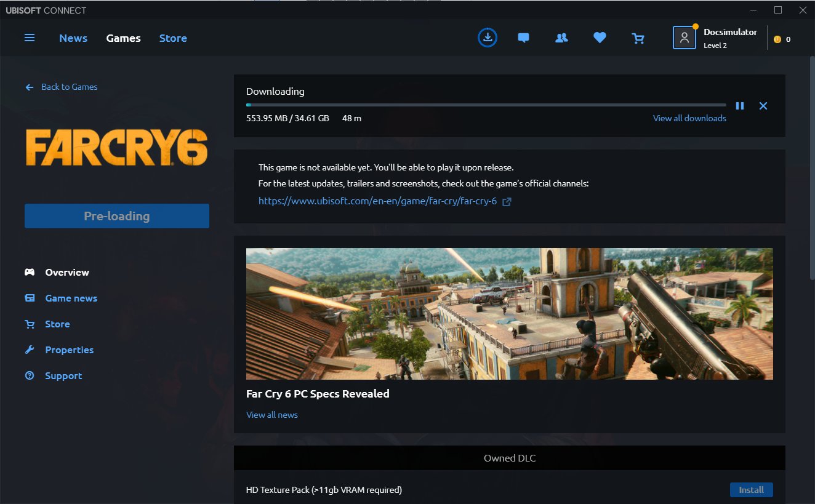Viewport: 815px width, 504px height.
Task: Open the friends list icon
Action: click(x=561, y=38)
